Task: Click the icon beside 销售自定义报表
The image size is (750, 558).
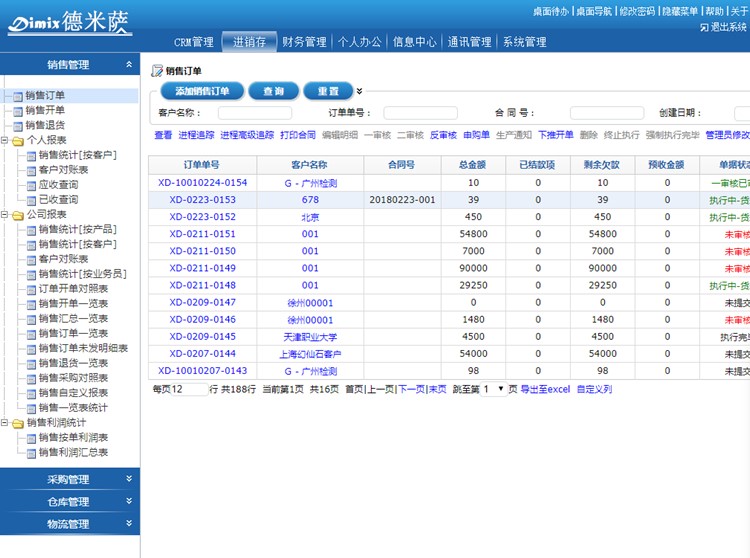Action: pos(31,394)
